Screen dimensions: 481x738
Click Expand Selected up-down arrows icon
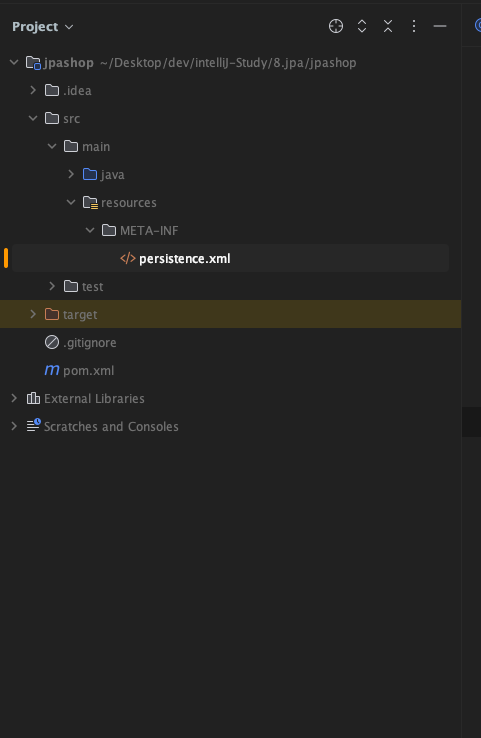[361, 26]
